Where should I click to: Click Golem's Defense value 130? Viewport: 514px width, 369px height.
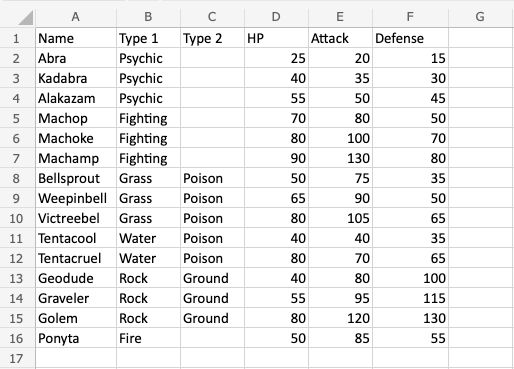(x=410, y=318)
